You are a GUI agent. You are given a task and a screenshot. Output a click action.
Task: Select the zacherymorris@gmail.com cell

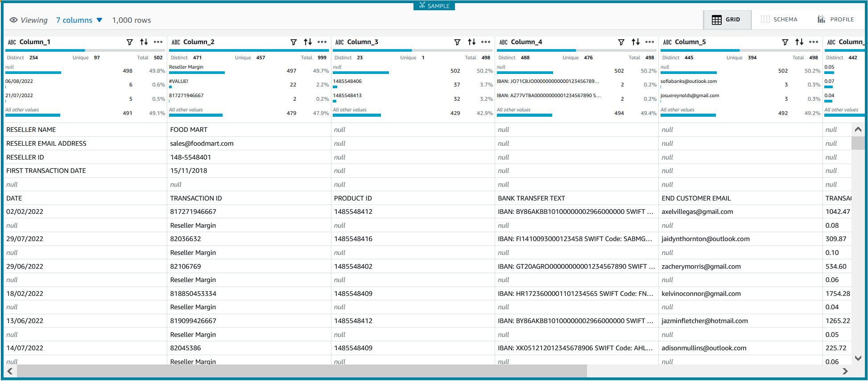click(741, 266)
